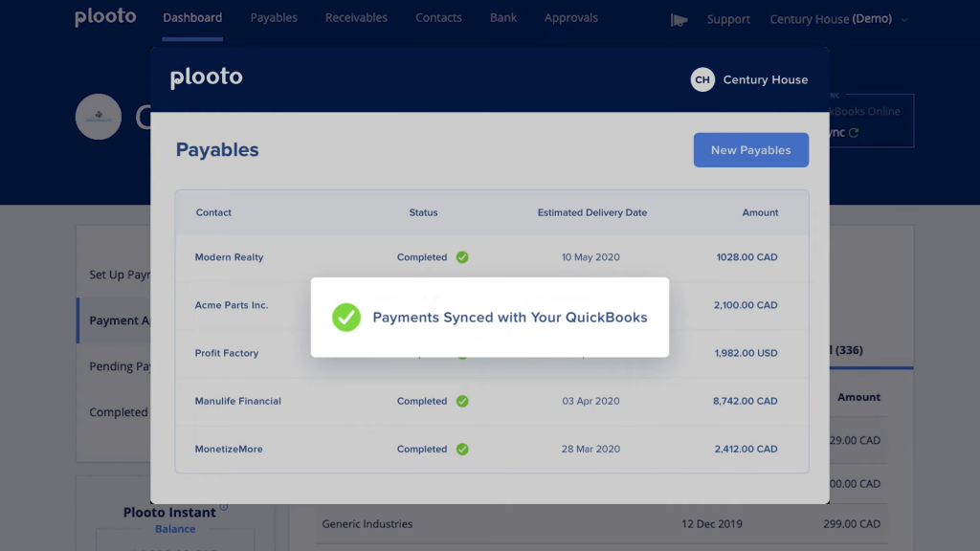Viewport: 980px width, 551px height.
Task: Click the 10 May 2020 delivery date
Action: [x=590, y=257]
